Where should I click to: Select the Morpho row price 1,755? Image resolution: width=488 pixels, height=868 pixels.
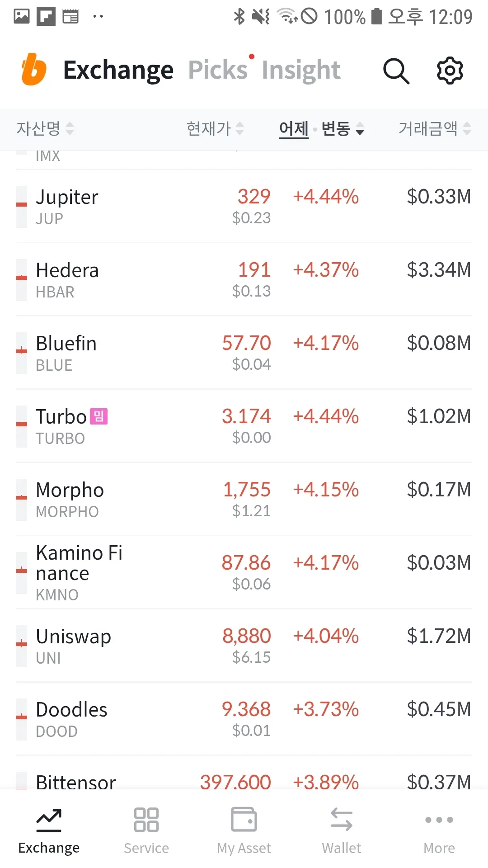(x=247, y=490)
